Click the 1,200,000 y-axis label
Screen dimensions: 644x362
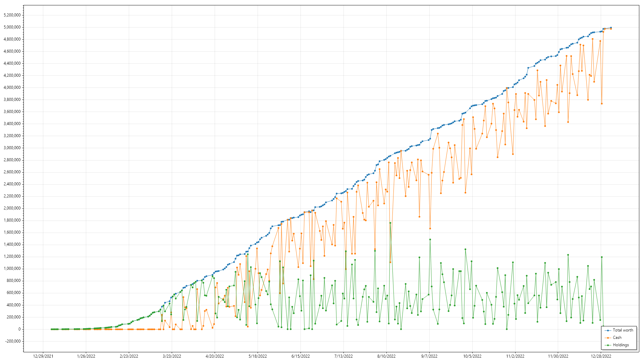pyautogui.click(x=12, y=256)
